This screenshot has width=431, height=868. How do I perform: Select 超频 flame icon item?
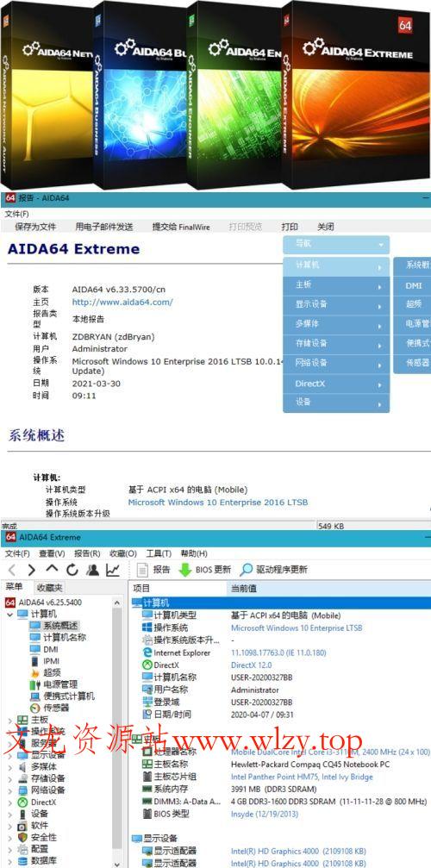click(x=34, y=672)
